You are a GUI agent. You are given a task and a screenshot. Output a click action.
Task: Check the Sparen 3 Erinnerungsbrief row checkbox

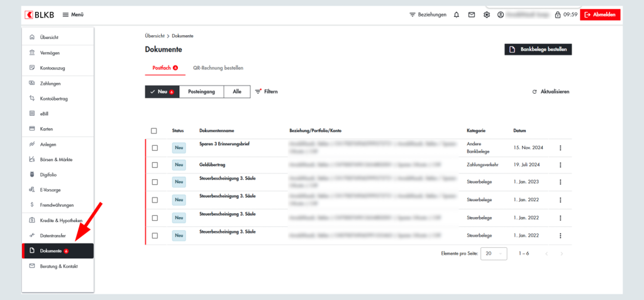click(154, 148)
